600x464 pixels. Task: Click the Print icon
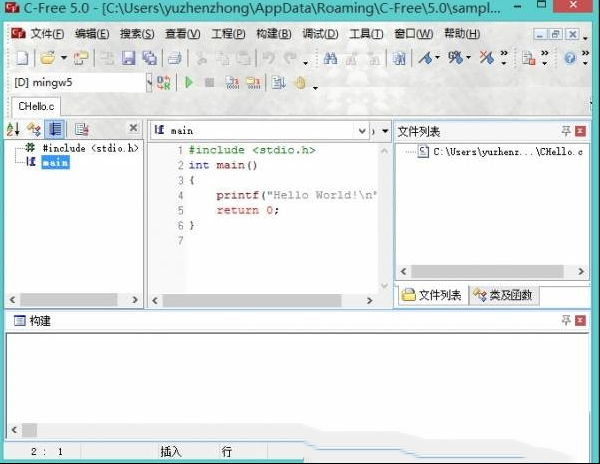click(x=175, y=58)
